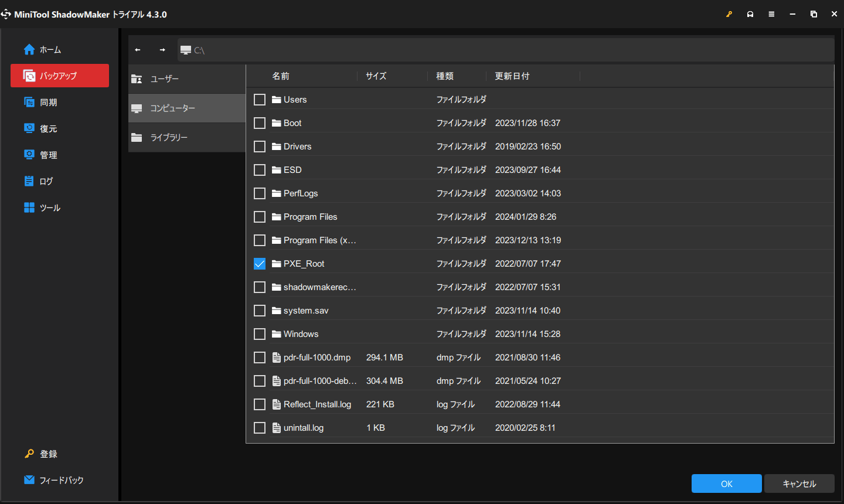Click the C:\ path field
Screen dimensions: 844x504
point(506,50)
